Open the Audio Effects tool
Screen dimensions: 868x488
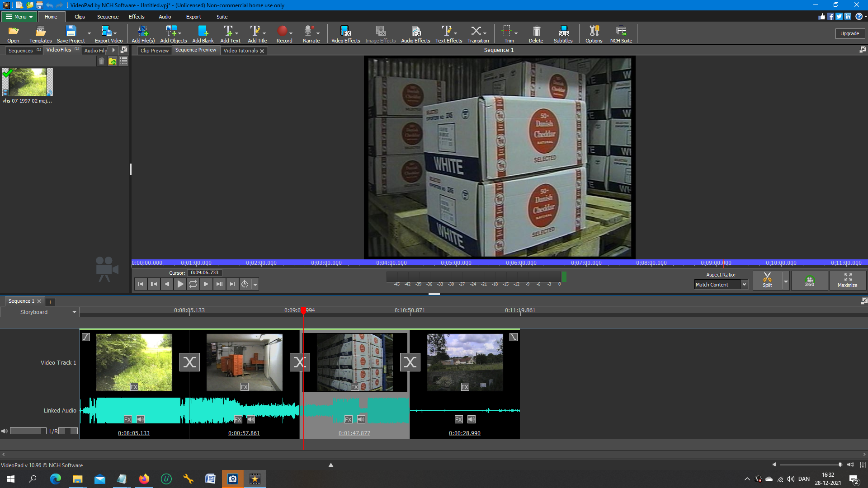415,34
